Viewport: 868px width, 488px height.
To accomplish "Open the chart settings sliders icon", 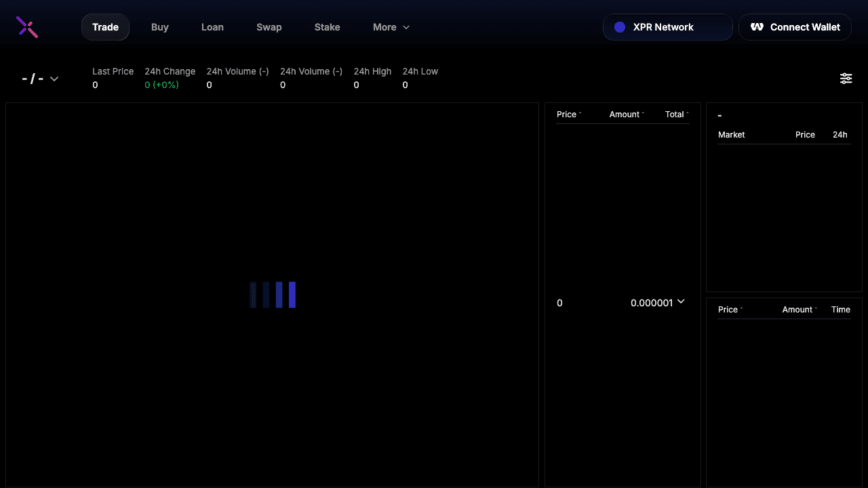I will (x=846, y=78).
